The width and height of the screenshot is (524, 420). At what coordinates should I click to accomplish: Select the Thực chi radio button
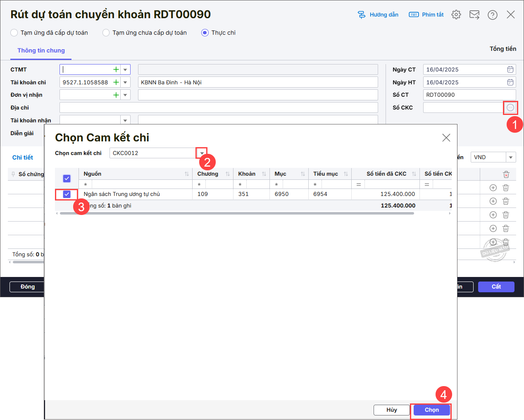pyautogui.click(x=205, y=33)
